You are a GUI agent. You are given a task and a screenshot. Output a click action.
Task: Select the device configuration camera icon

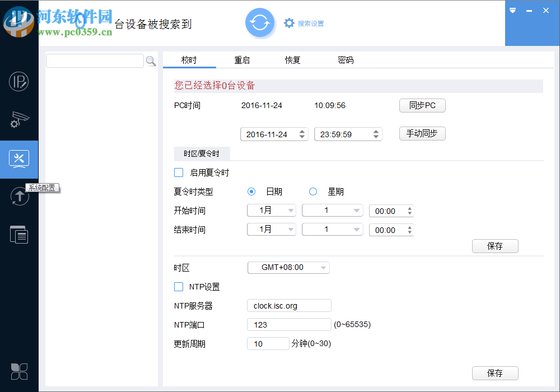tap(19, 120)
